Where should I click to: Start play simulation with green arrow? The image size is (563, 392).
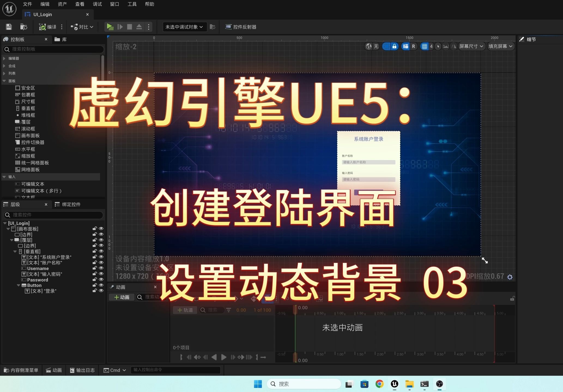point(110,27)
